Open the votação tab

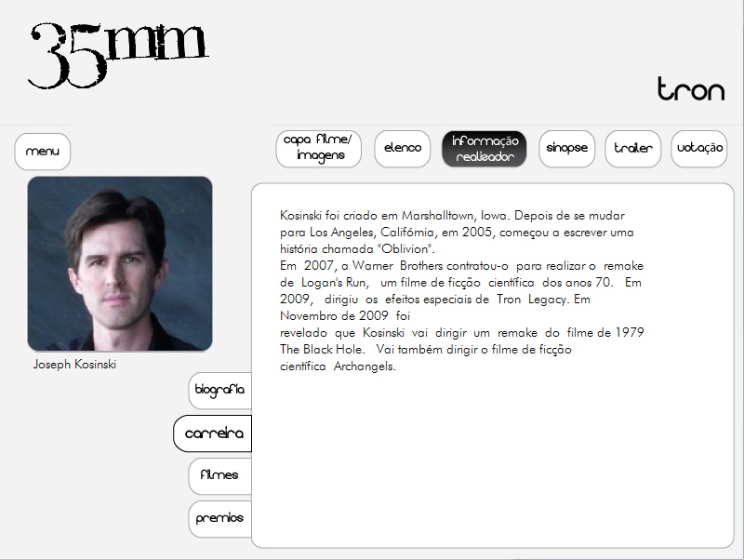point(699,149)
